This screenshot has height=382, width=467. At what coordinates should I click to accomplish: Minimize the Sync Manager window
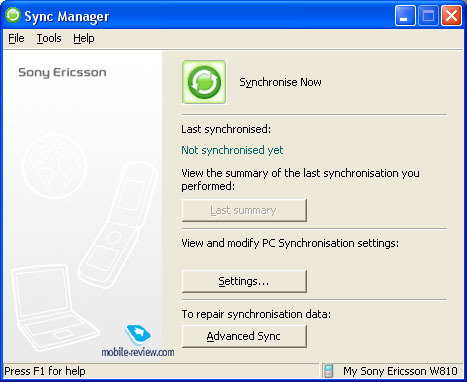click(405, 16)
